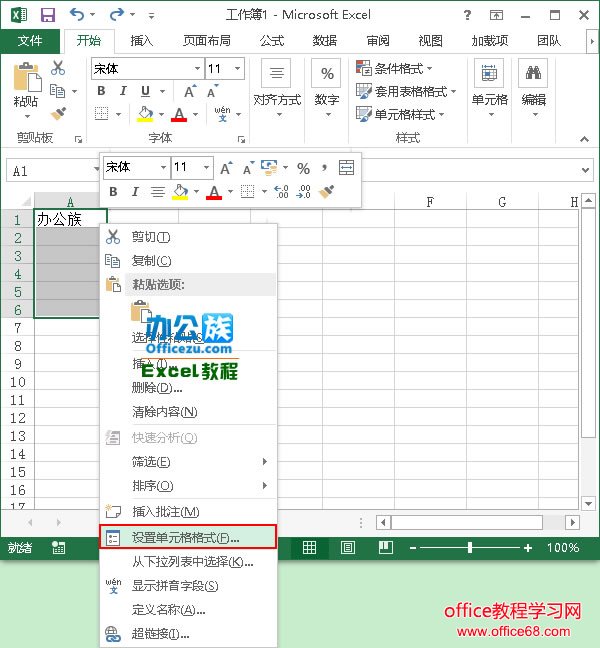Click the Save icon in quick access toolbar
Image resolution: width=600 pixels, height=648 pixels.
point(48,15)
